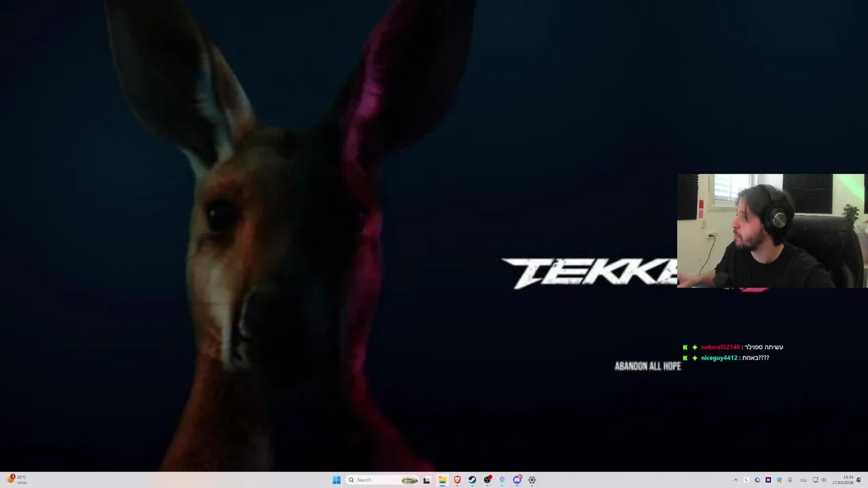Image resolution: width=868 pixels, height=488 pixels.
Task: Open File Explorer from the taskbar
Action: click(442, 480)
